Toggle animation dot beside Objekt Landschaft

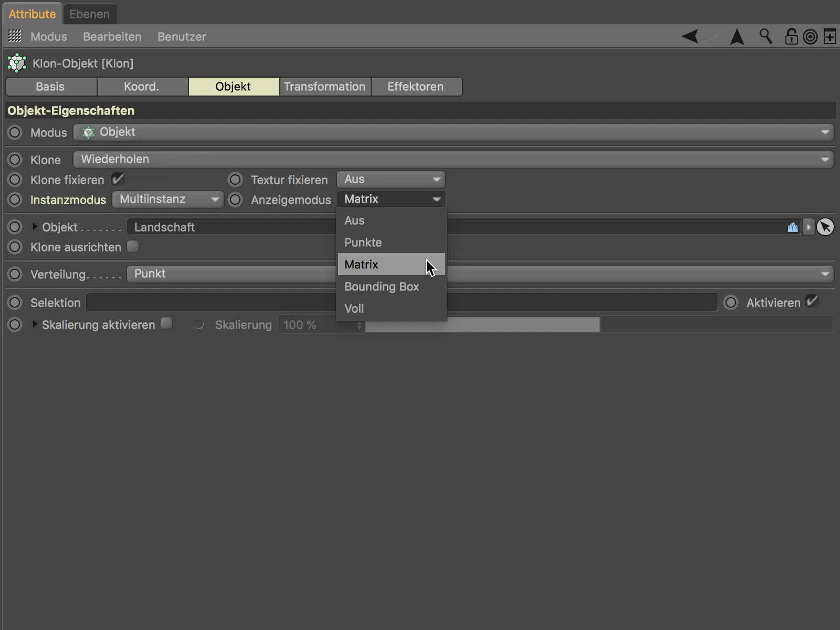point(15,227)
